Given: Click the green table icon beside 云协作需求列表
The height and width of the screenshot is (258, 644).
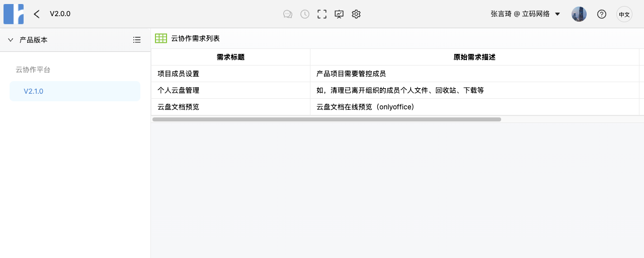Looking at the screenshot, I should [161, 38].
